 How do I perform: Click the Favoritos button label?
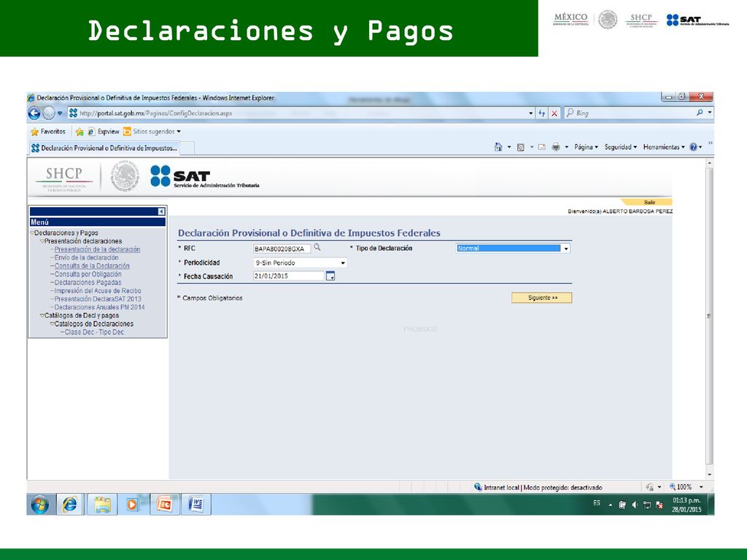(53, 132)
